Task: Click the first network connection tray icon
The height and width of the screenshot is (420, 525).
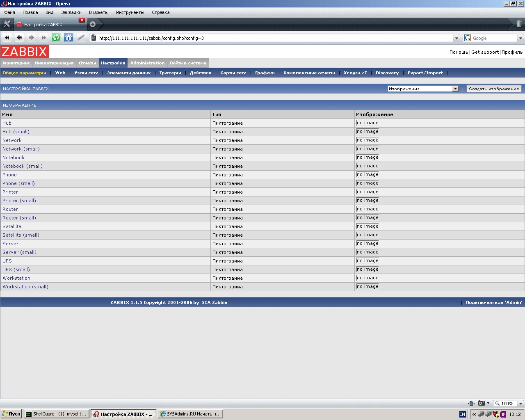Action: pyautogui.click(x=481, y=414)
